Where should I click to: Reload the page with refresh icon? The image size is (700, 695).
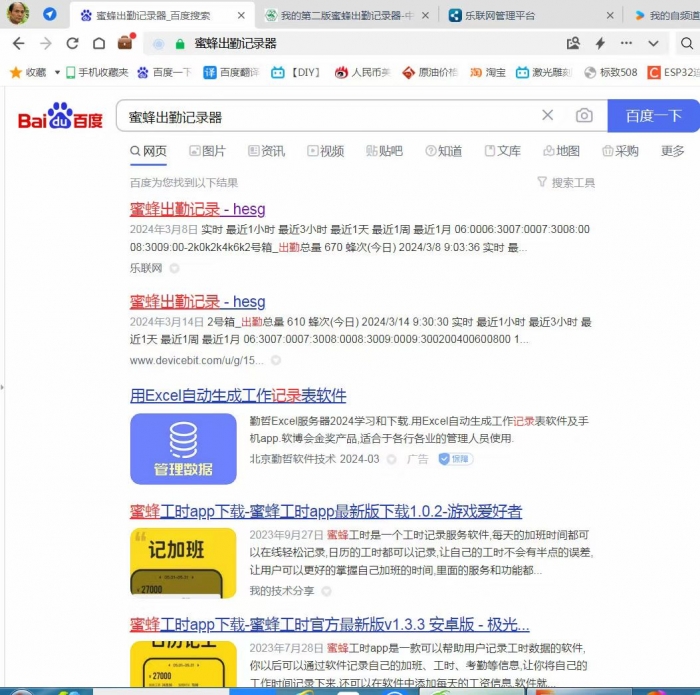tap(72, 44)
